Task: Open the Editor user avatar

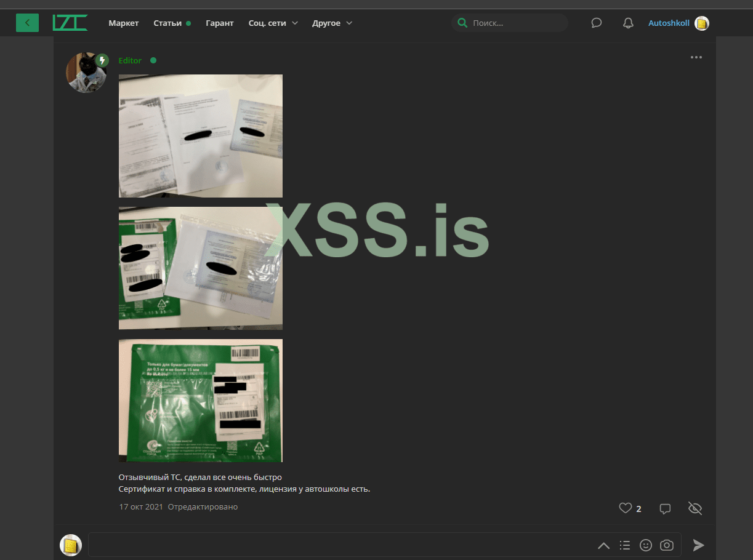Action: [86, 73]
